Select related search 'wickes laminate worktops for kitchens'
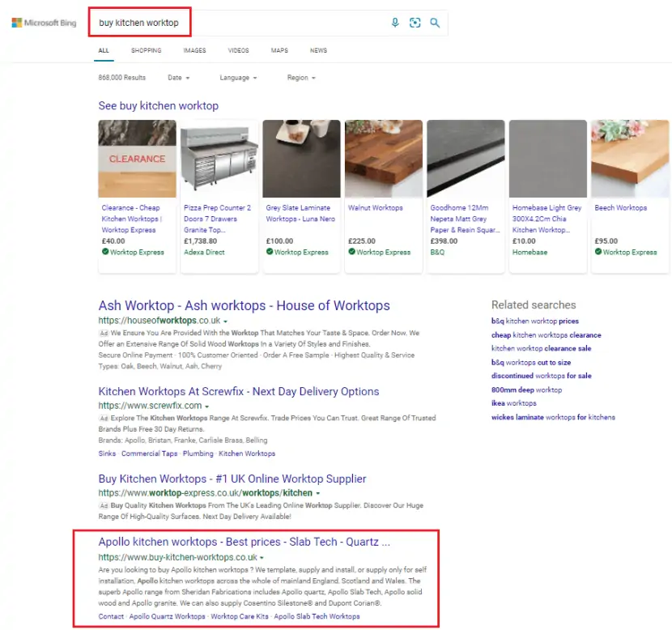Viewport: 672px width, 630px height. 553,417
